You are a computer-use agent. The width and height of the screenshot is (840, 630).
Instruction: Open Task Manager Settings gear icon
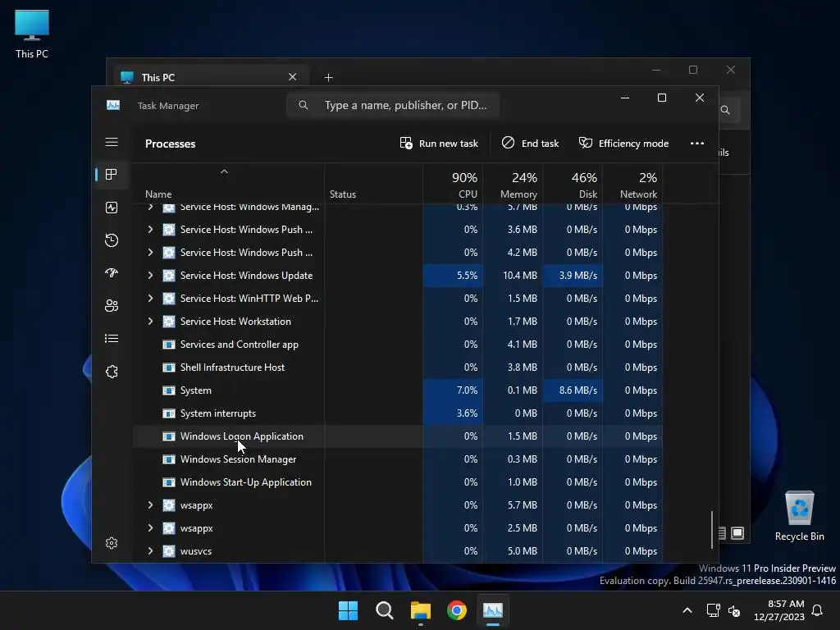coord(112,543)
